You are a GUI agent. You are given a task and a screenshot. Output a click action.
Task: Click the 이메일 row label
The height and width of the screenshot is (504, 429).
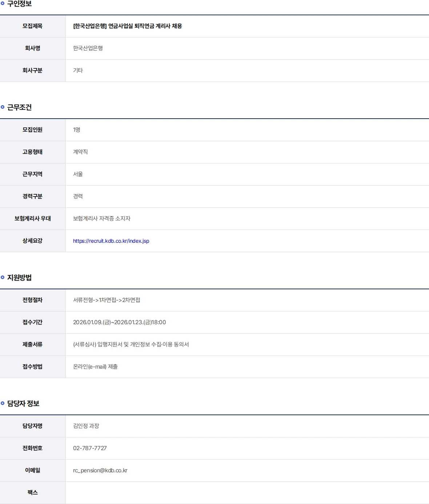click(33, 471)
